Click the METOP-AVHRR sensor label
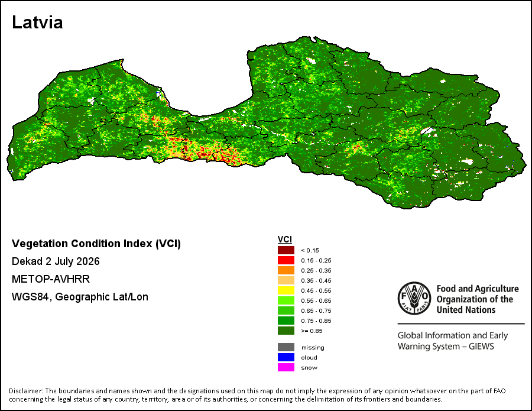This screenshot has width=532, height=411. (51, 279)
